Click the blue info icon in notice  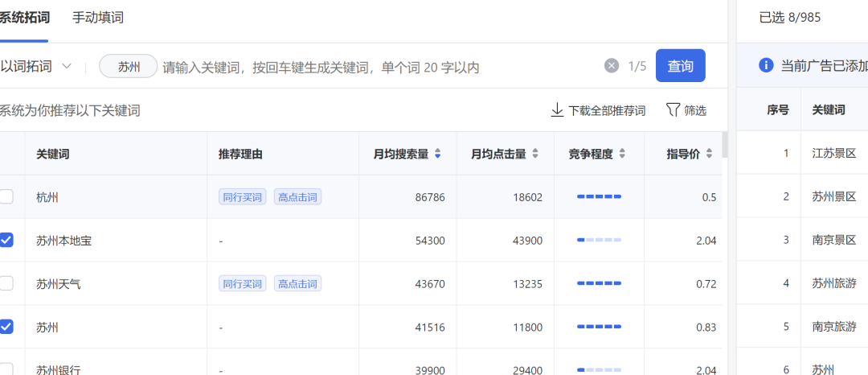pos(766,65)
